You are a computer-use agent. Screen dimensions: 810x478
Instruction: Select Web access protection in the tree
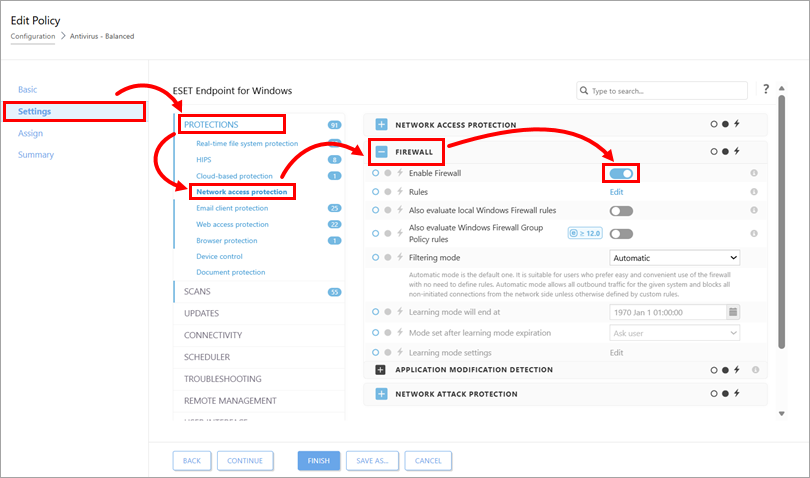pos(232,224)
